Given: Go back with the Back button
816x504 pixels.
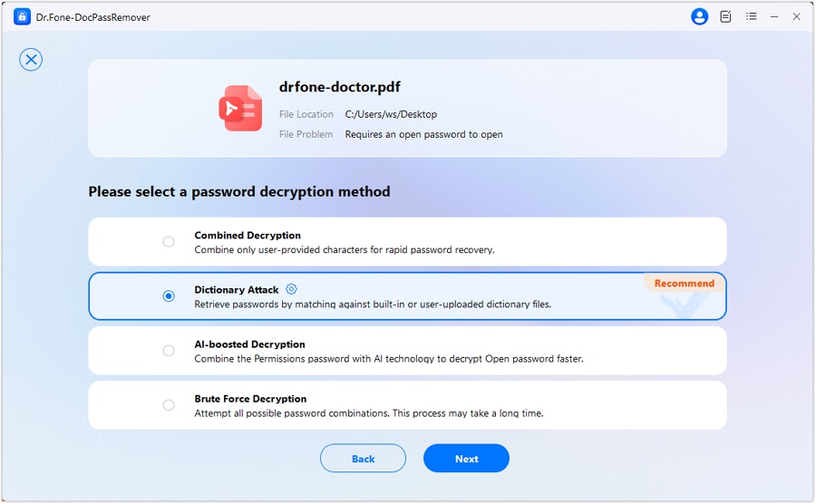Looking at the screenshot, I should (x=363, y=459).
